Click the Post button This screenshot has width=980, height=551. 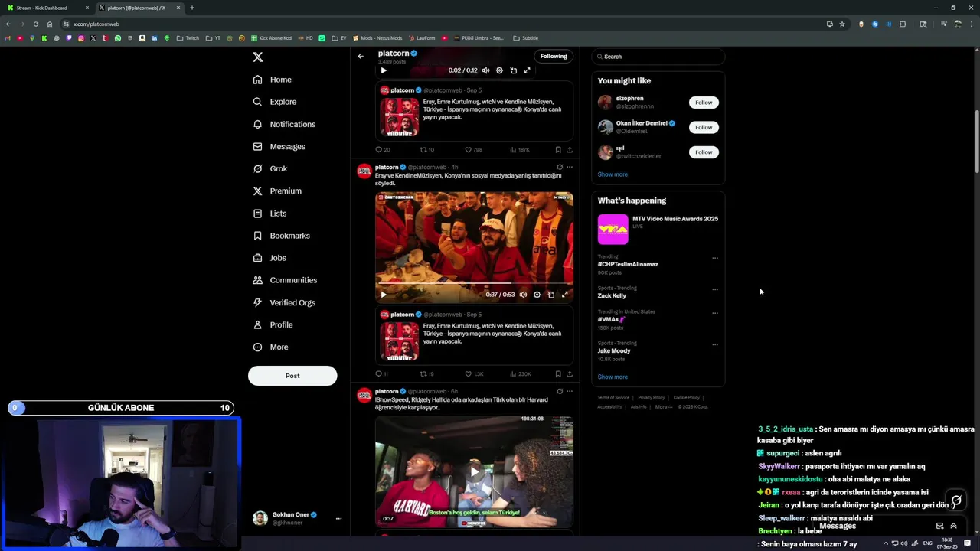292,376
